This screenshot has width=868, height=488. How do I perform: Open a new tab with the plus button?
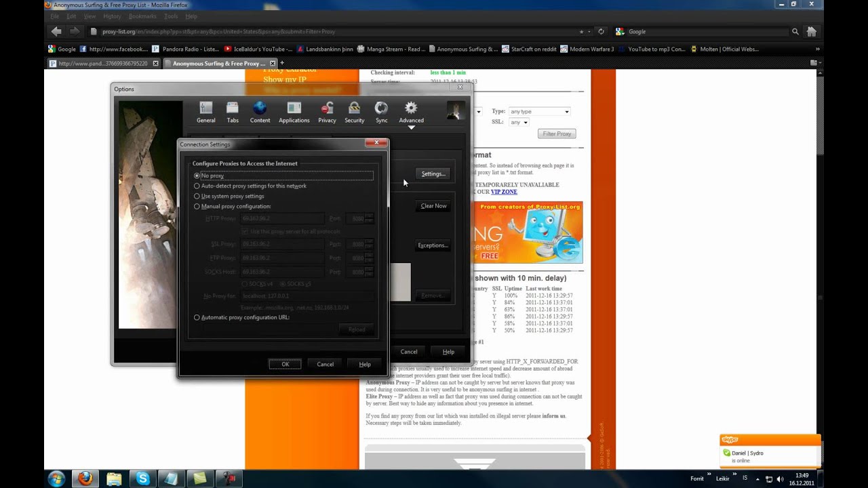click(x=282, y=63)
